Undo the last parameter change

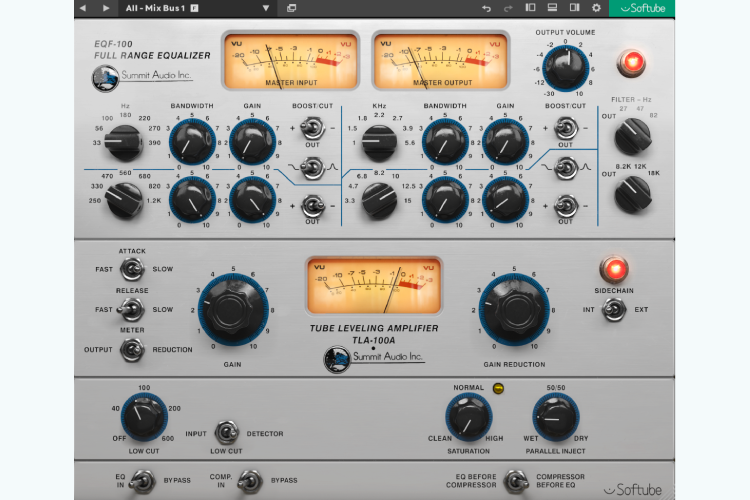486,8
